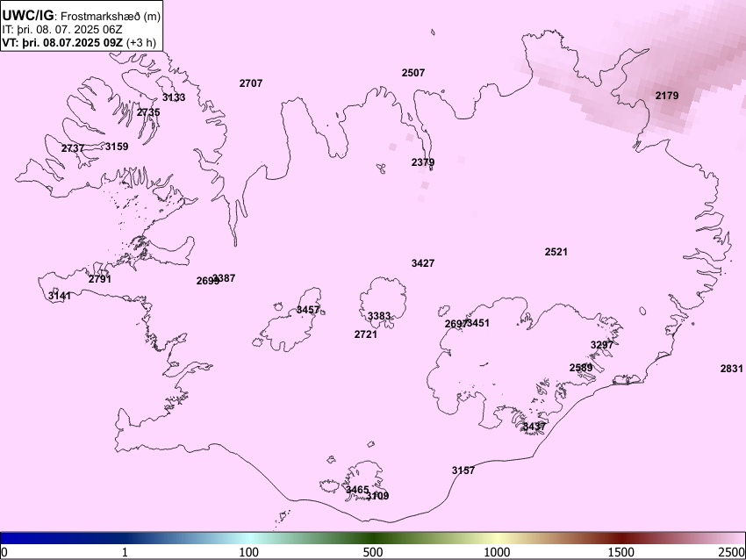Click the 2379 value label
Viewport: 746px width, 560px height.
(x=422, y=162)
